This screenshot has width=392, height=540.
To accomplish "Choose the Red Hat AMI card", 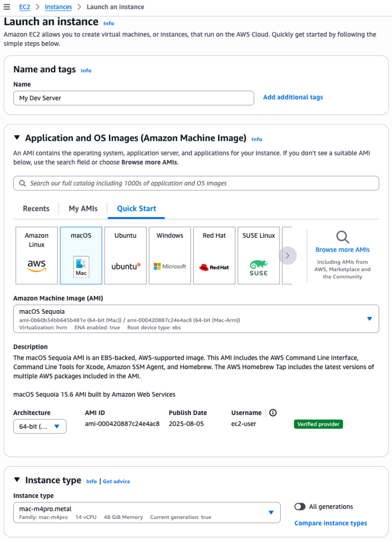I will pyautogui.click(x=214, y=255).
